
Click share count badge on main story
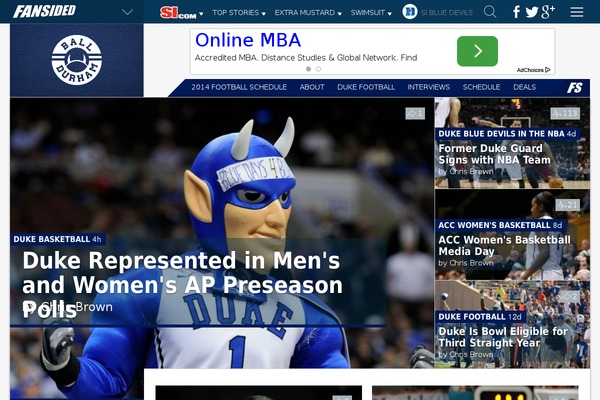(415, 113)
